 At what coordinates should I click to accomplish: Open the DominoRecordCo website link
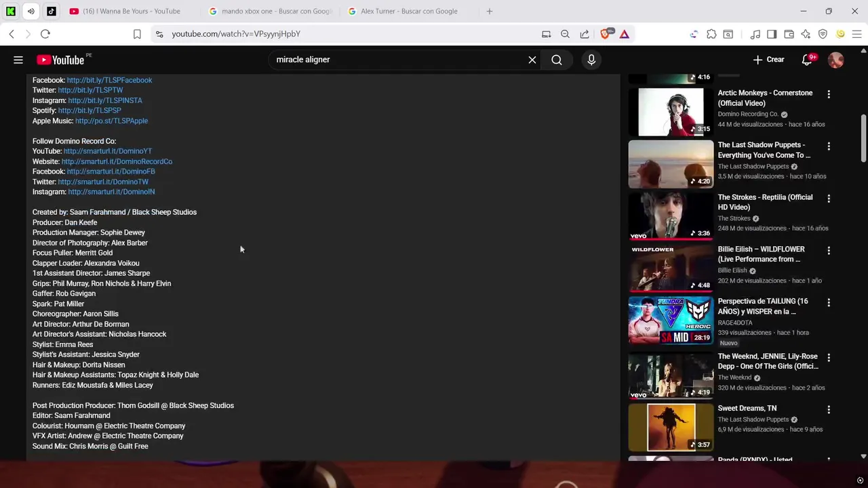tap(117, 161)
